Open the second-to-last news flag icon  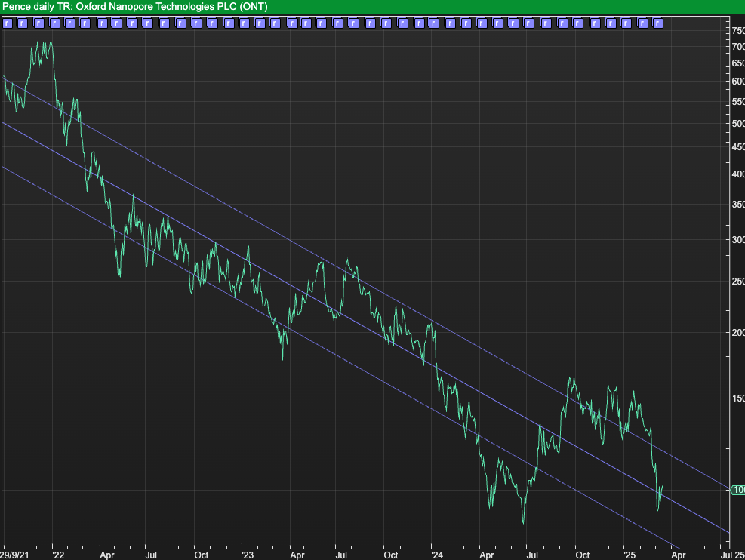[x=642, y=23]
